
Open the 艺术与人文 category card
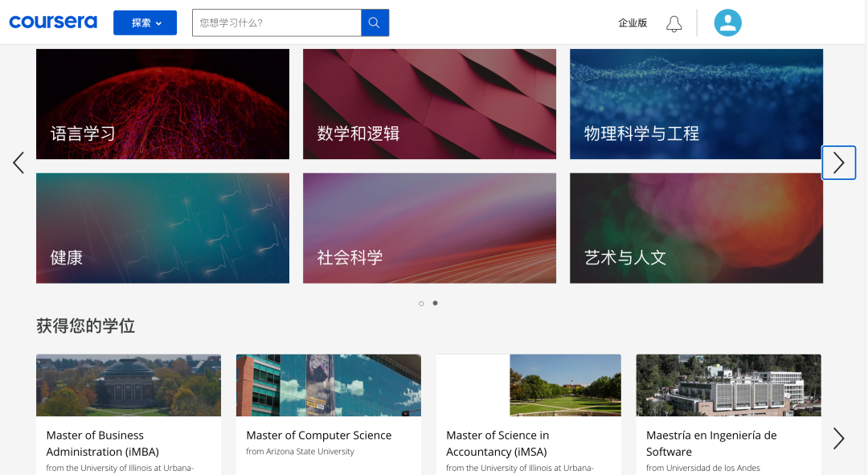(696, 228)
